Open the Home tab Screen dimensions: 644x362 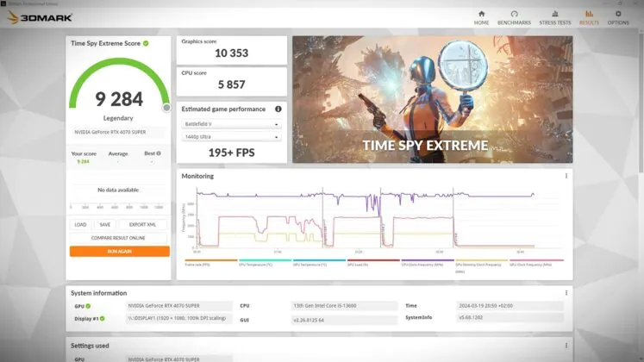[481, 17]
